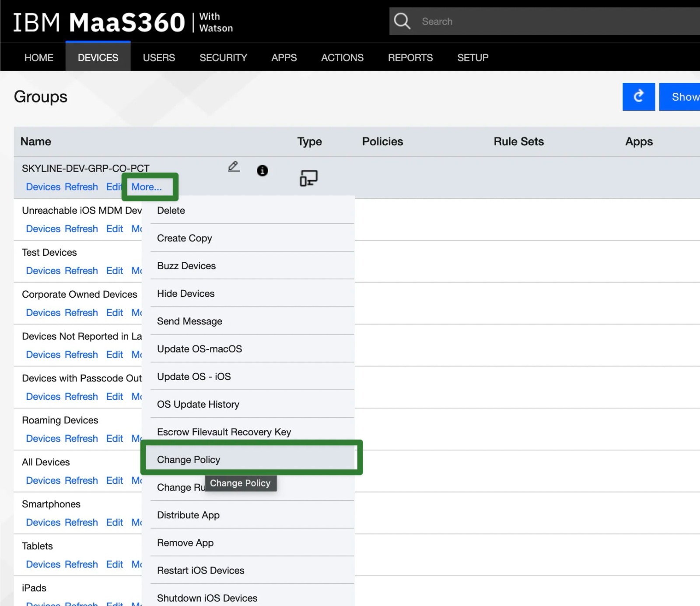Choose Send Message from menu
Viewport: 700px width, 606px height.
tap(252, 321)
